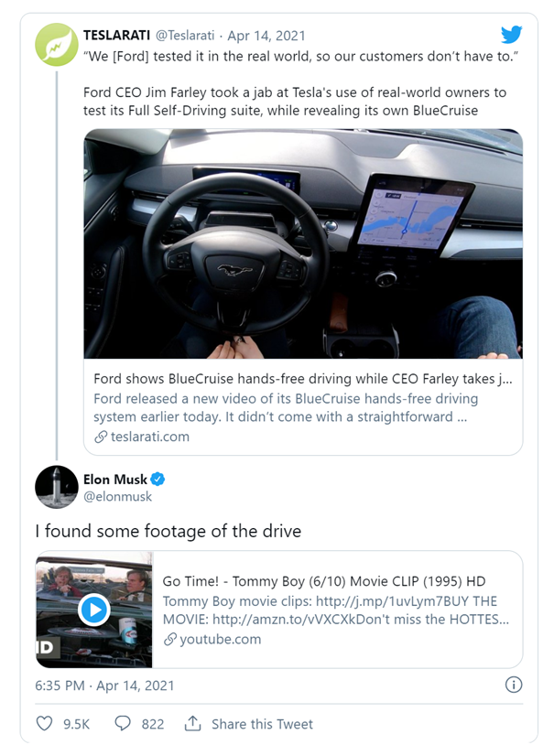Open tweet info circle icon
Image resolution: width=554 pixels, height=756 pixels.
514,685
